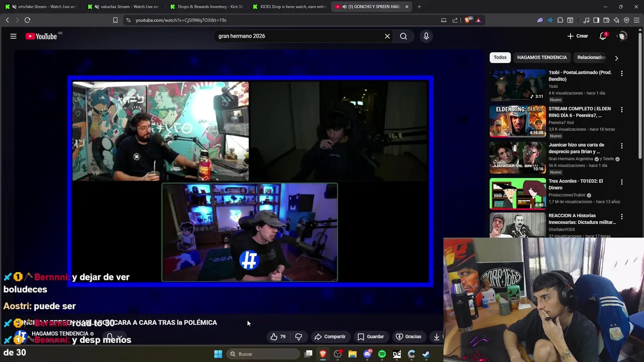Switch to valuxitax Stream tab
644x362 pixels.
click(123, 7)
